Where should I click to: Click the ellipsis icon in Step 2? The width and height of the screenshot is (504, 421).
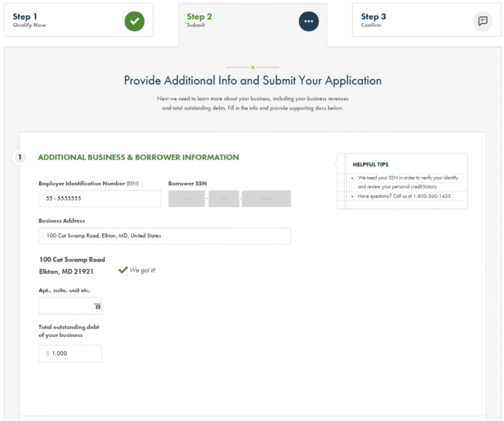(308, 22)
